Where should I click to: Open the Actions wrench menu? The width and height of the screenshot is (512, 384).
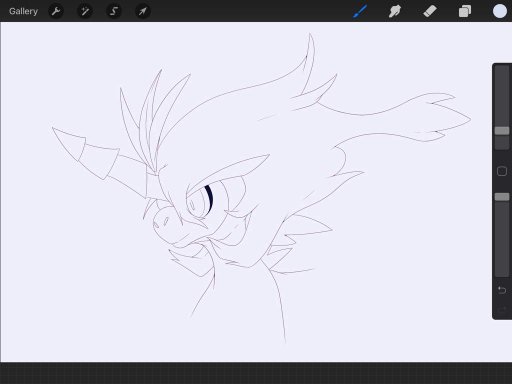pos(56,11)
